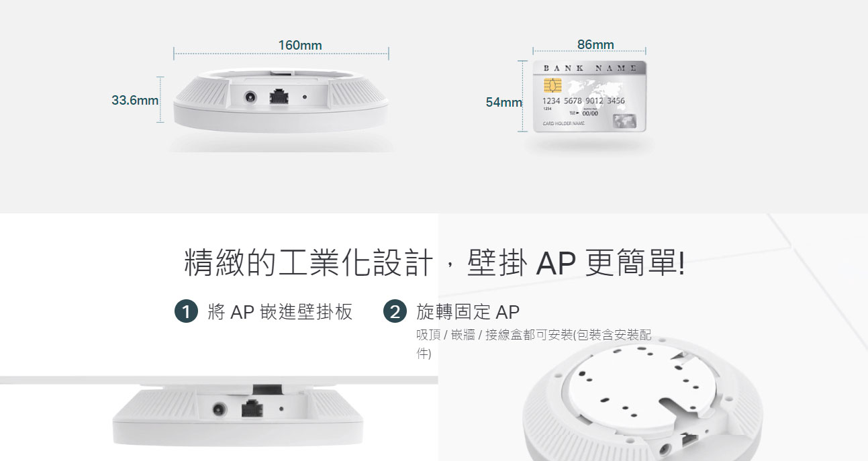Click the round power jack on top AP
The image size is (868, 461).
coord(251,97)
